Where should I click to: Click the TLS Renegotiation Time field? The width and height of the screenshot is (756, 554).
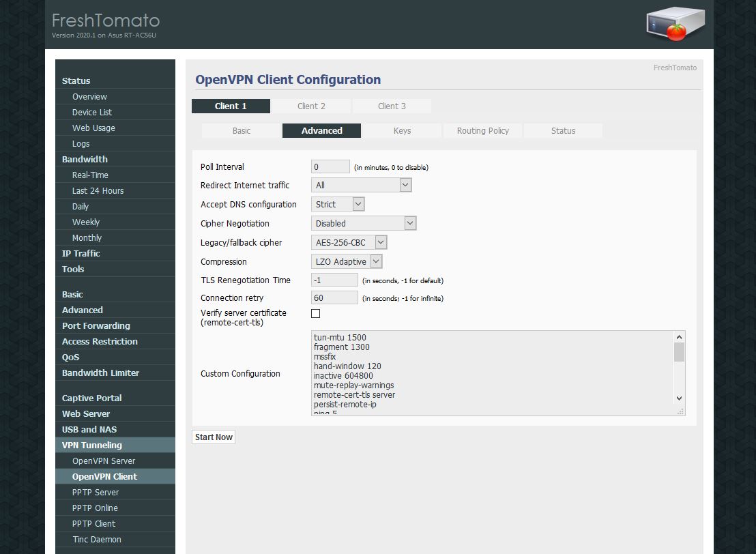[334, 280]
